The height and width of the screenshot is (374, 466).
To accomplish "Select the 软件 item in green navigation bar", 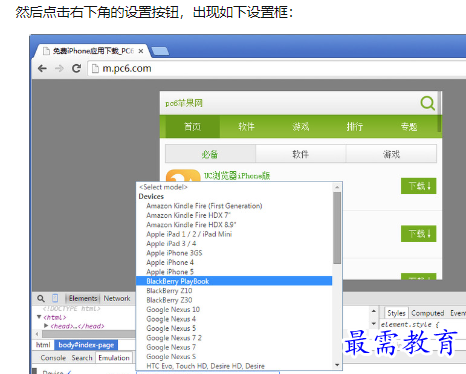I will pyautogui.click(x=247, y=127).
